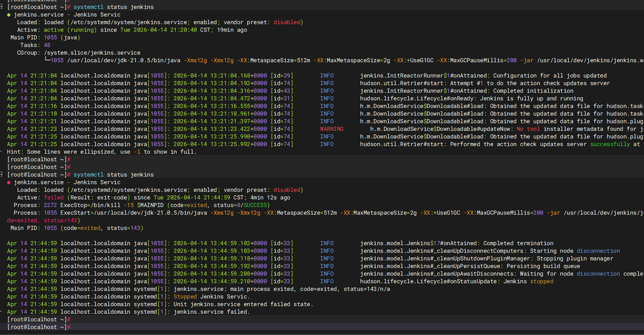This screenshot has width=644, height=335.
Task: Click 'Configuration for all jobs updated'
Action: coord(550,76)
